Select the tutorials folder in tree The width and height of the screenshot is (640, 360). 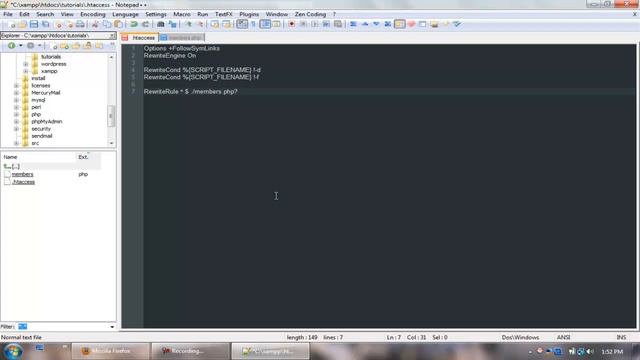[x=51, y=57]
